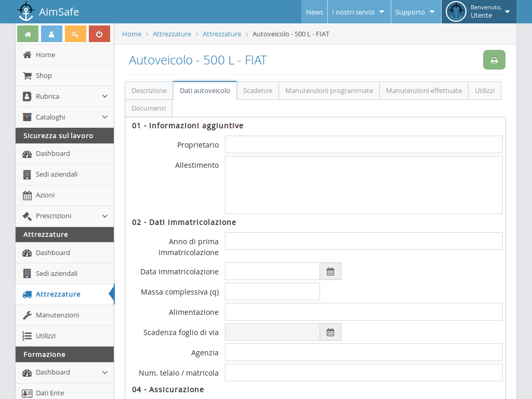This screenshot has width=532, height=399.
Task: Click the red power logout button
Action: click(99, 34)
